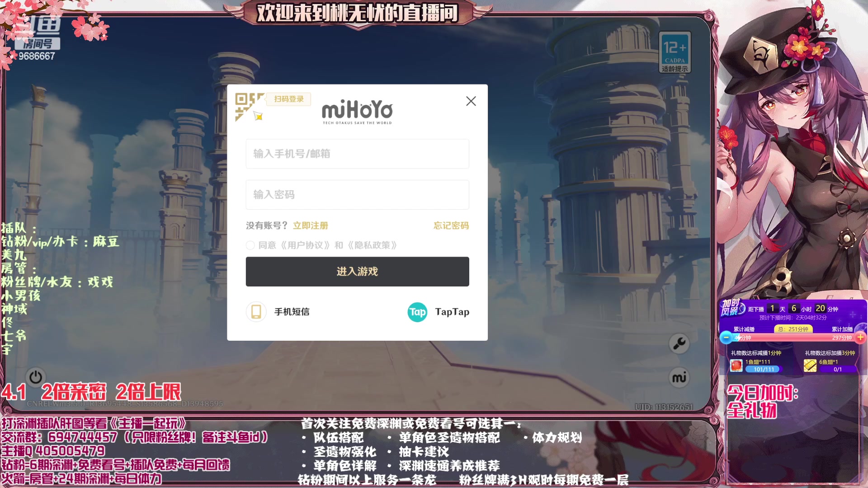Open the wrench repair tool icon
868x488 pixels.
click(679, 344)
